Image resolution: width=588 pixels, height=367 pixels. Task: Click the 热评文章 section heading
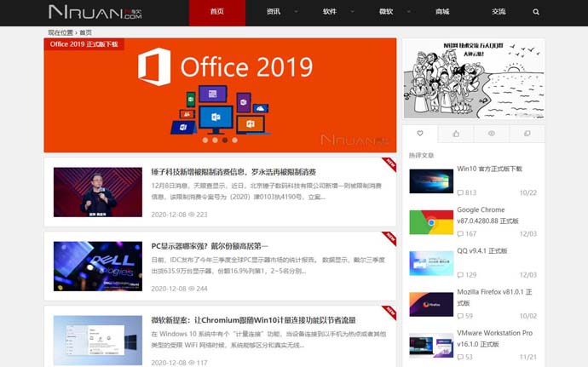click(x=421, y=155)
